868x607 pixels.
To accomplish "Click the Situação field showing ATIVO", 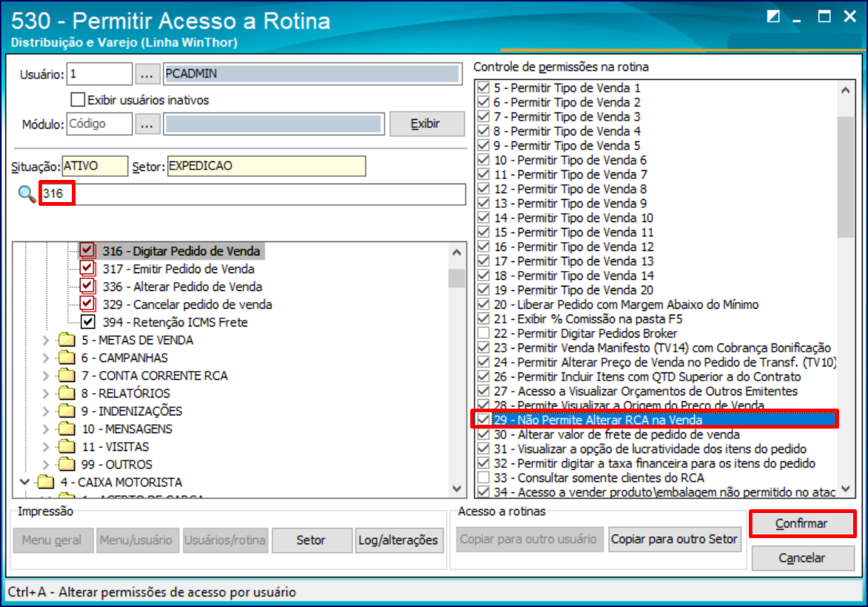I will [95, 166].
